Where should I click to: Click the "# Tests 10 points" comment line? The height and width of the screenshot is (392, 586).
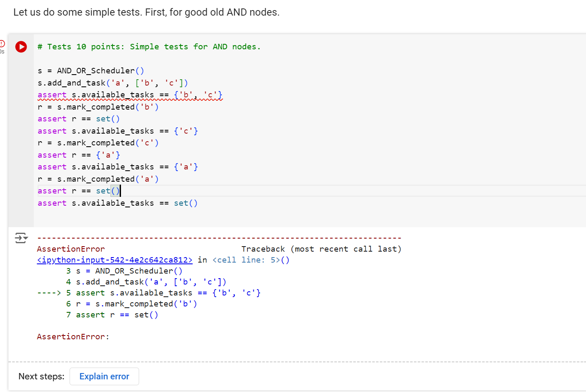coord(148,46)
